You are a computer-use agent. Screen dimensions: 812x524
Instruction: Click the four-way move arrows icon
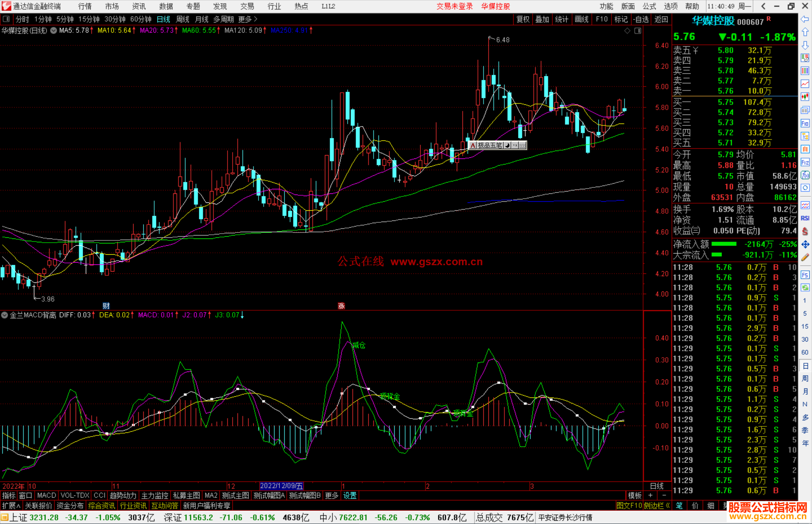coord(805,245)
